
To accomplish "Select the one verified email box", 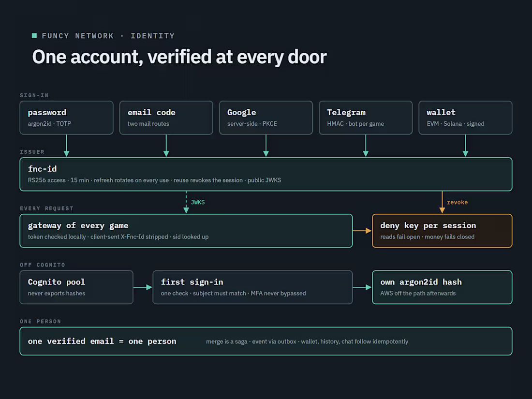I will [x=266, y=341].
